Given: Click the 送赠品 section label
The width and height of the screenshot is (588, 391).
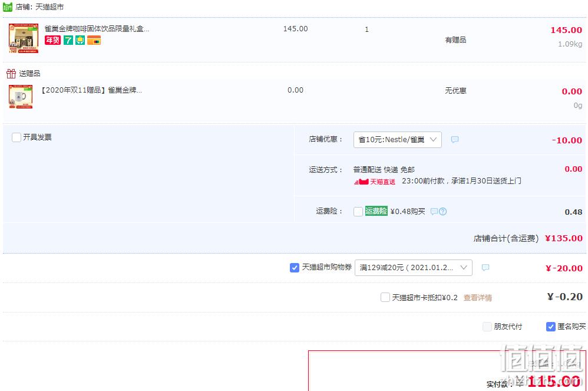Looking at the screenshot, I should 29,74.
